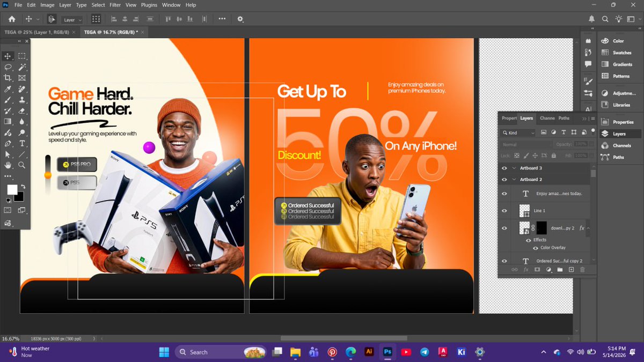644x362 pixels.
Task: Toggle visibility of 'Enjoy amaz...nes today.' layer
Action: [504, 194]
